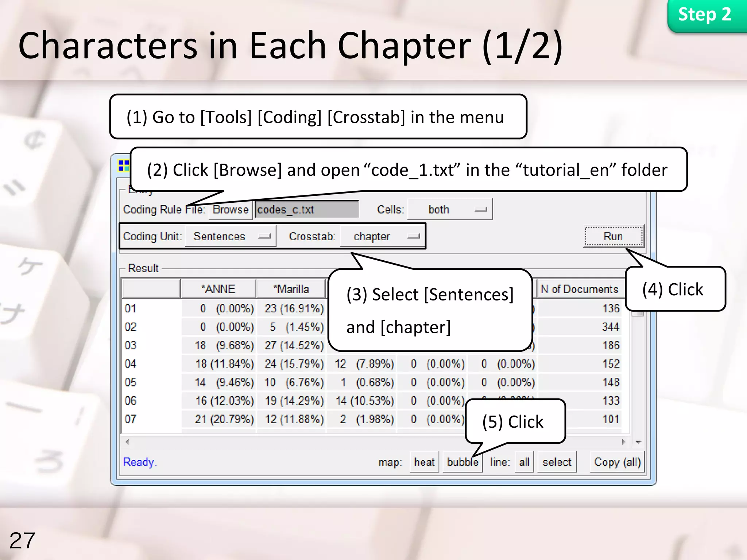Click the line all button
This screenshot has width=747, height=560.
coord(524,462)
